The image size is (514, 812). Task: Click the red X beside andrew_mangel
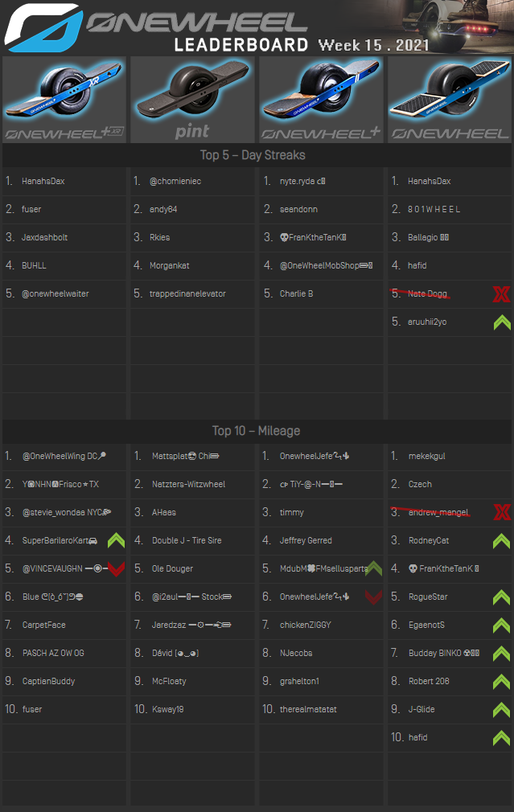coord(501,513)
